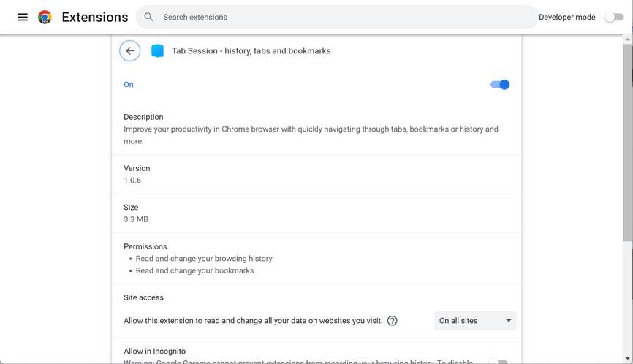633x364 pixels.
Task: Focus the Search extensions field
Action: [336, 17]
